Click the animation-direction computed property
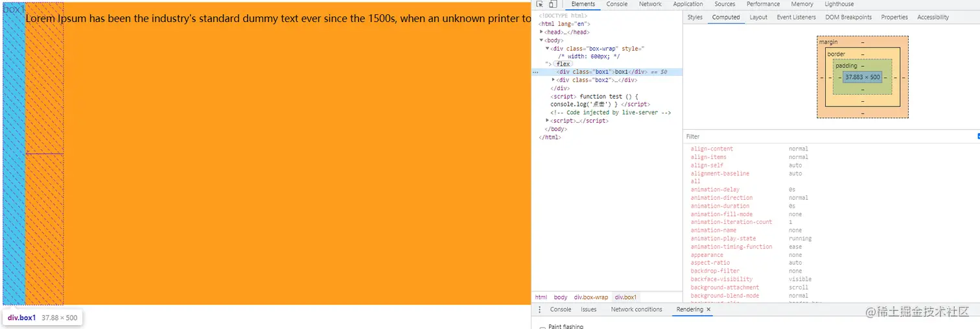This screenshot has width=980, height=329. (721, 197)
